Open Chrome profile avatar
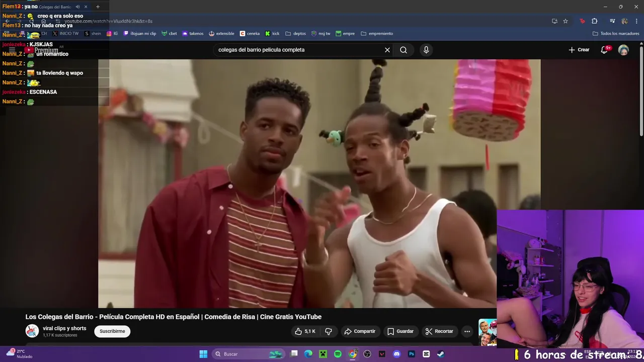Screen dimensions: 644x362 pos(624,21)
